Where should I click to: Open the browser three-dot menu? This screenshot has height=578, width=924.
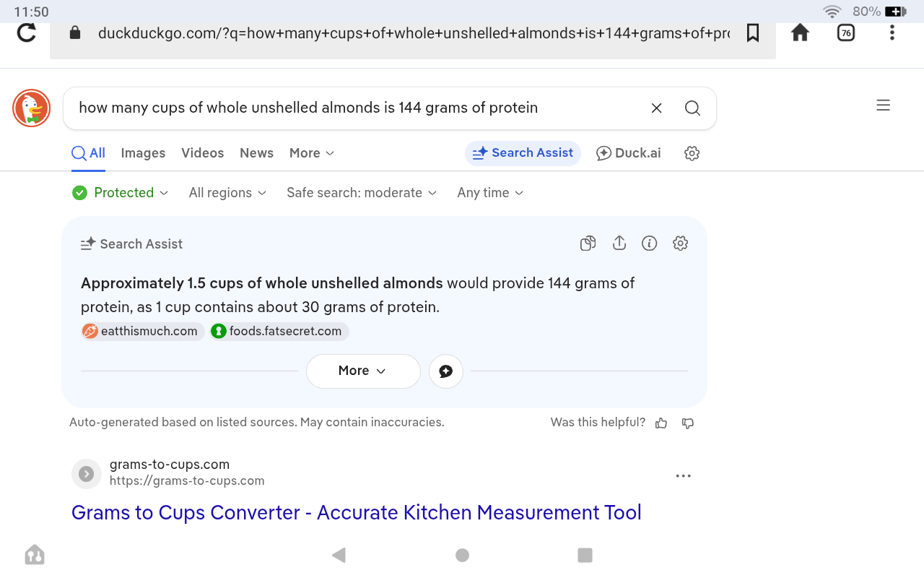point(892,33)
